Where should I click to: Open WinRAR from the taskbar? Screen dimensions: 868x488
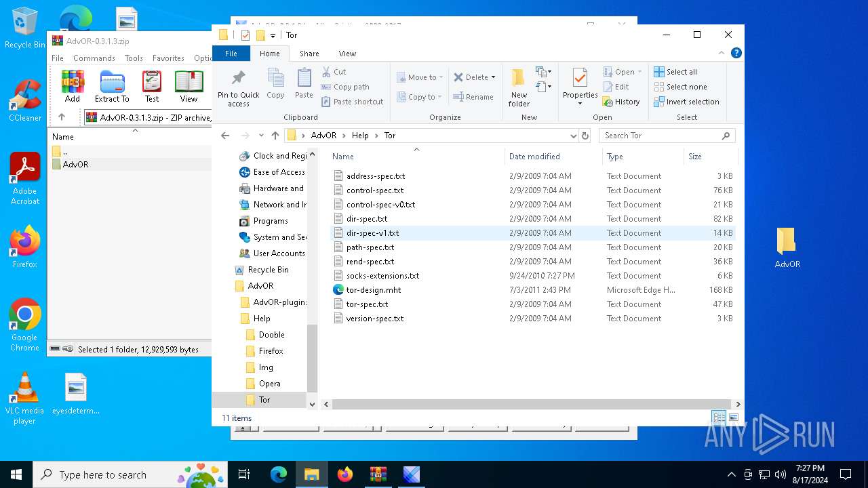click(x=378, y=474)
